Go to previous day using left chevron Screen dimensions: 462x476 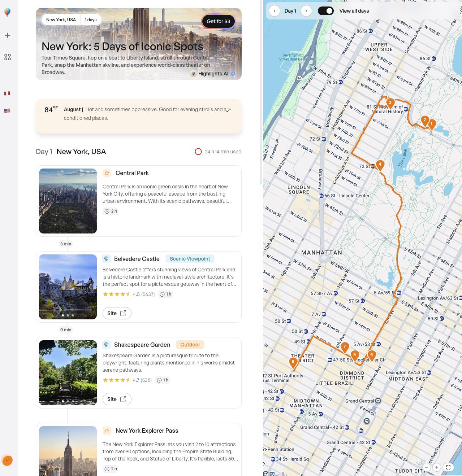coord(275,11)
